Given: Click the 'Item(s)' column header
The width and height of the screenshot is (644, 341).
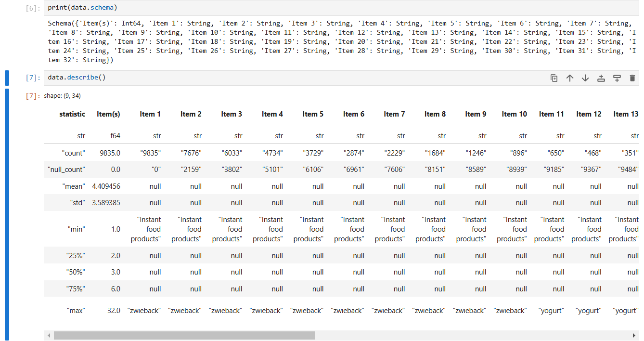Looking at the screenshot, I should [108, 114].
